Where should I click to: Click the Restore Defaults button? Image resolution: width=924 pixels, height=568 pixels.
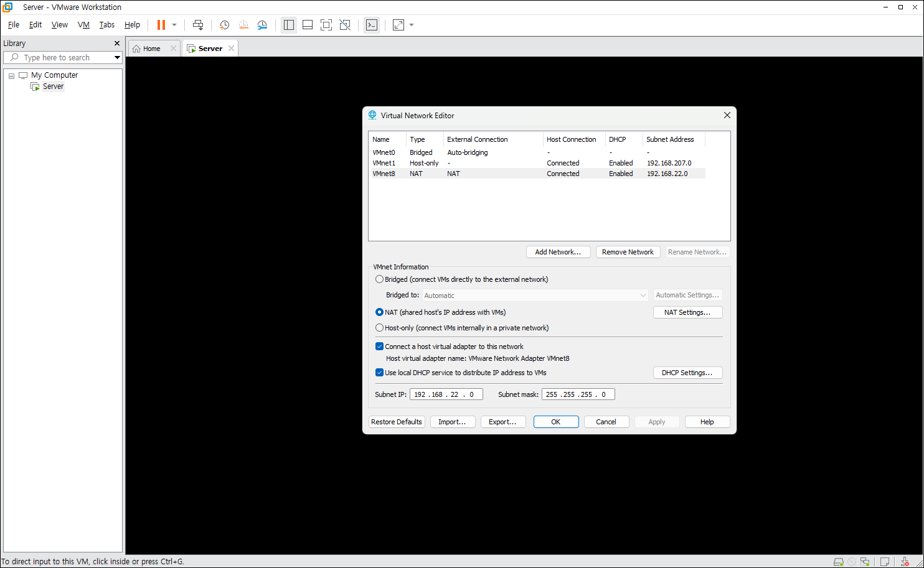(397, 422)
